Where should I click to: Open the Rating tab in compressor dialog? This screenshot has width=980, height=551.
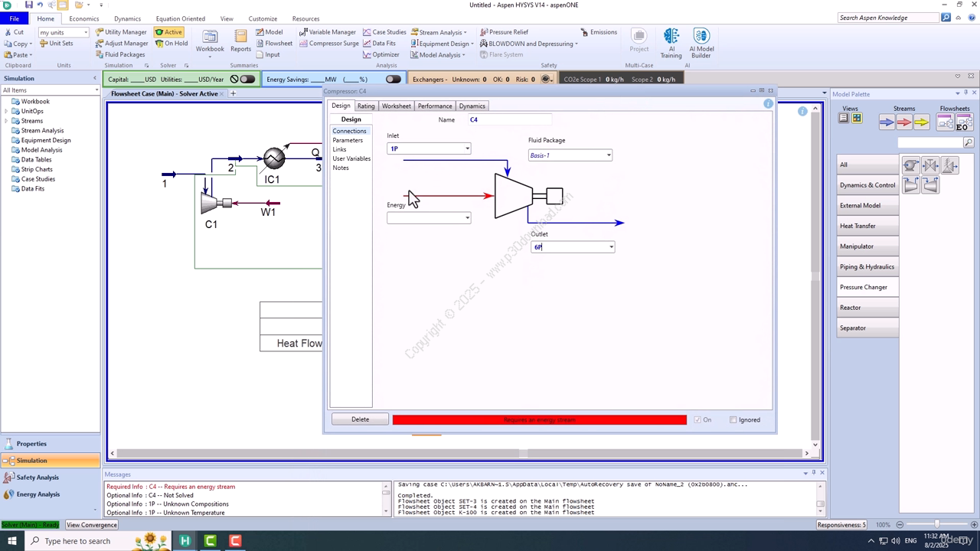pos(366,106)
